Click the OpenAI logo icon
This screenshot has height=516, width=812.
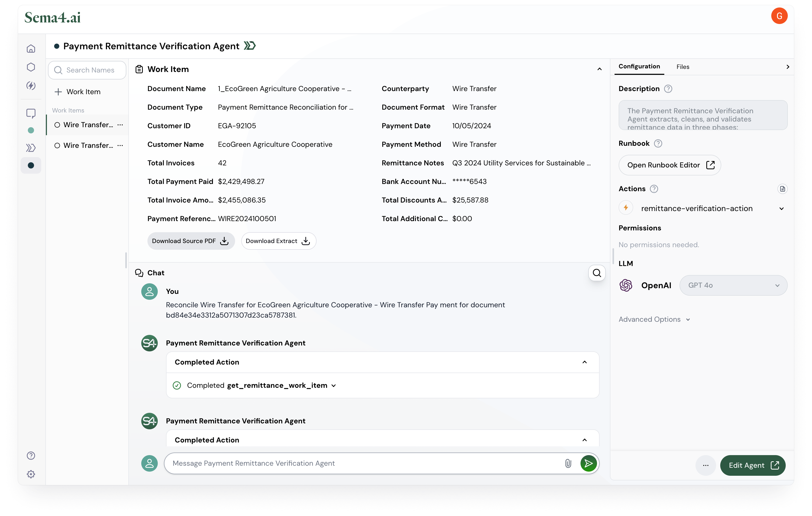[626, 285]
